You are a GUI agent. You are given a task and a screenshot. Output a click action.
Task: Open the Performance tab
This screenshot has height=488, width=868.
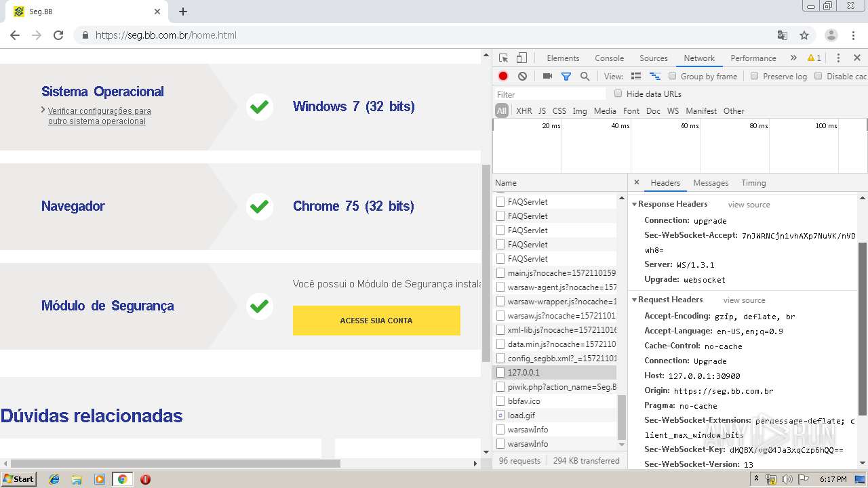tap(753, 58)
